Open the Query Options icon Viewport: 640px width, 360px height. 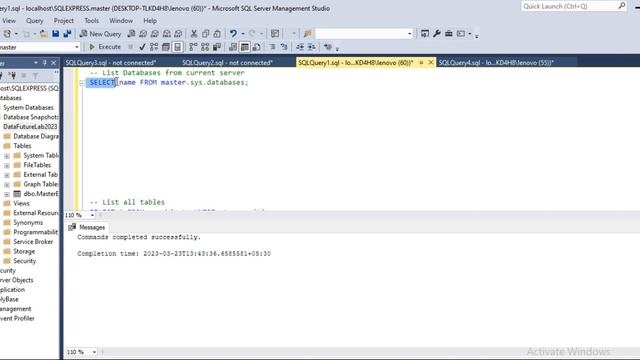tap(166, 47)
